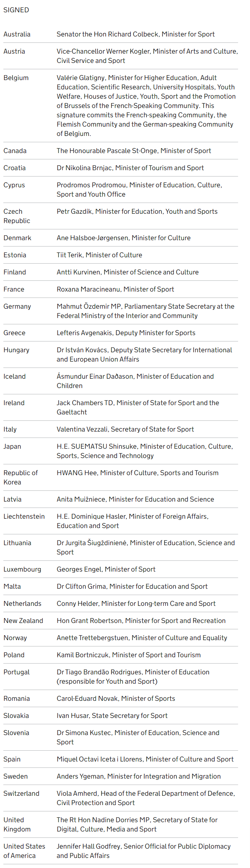This screenshot has width=250, height=868.
Task: Click Jack Chambers TD entry
Action: tap(138, 407)
